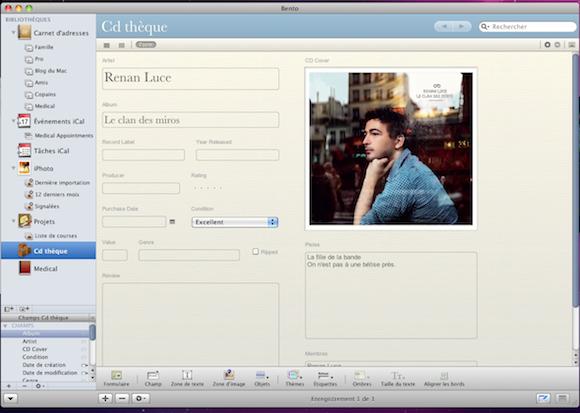Open the record gear action menu
Viewport: 580px width, 413px height.
pos(141,398)
